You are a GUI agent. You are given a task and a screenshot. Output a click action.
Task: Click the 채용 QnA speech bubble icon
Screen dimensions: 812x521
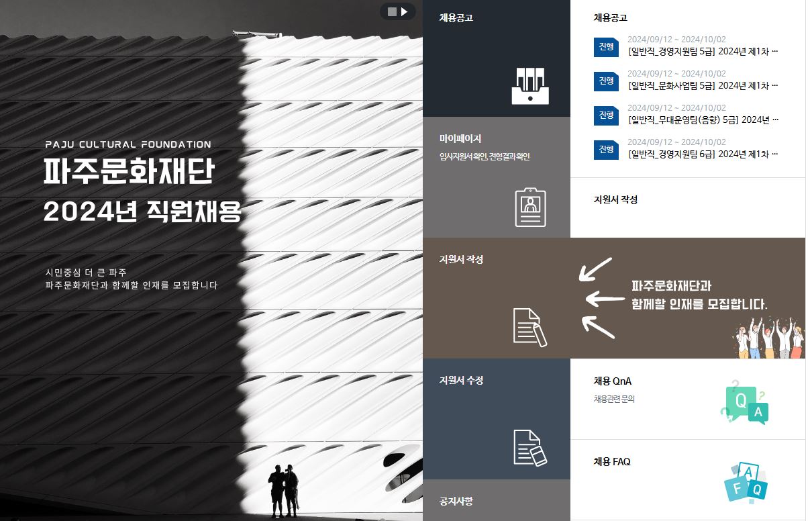click(744, 401)
